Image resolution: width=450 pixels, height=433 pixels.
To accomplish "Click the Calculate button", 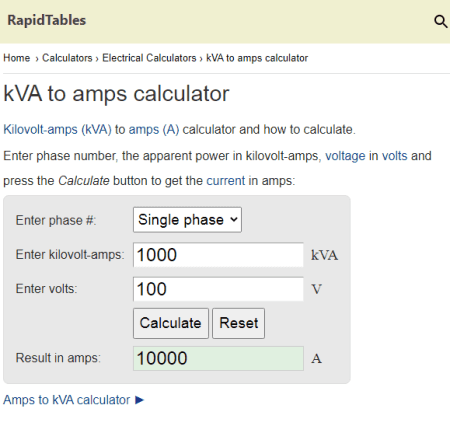I will tap(171, 323).
